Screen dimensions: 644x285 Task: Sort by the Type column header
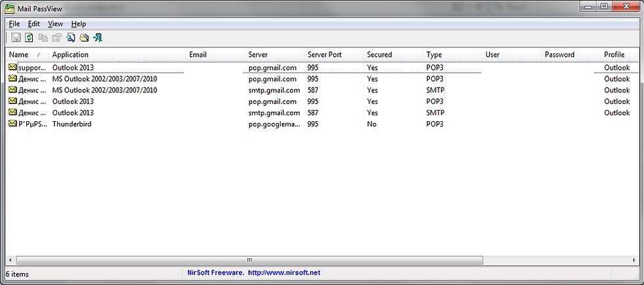[452, 55]
